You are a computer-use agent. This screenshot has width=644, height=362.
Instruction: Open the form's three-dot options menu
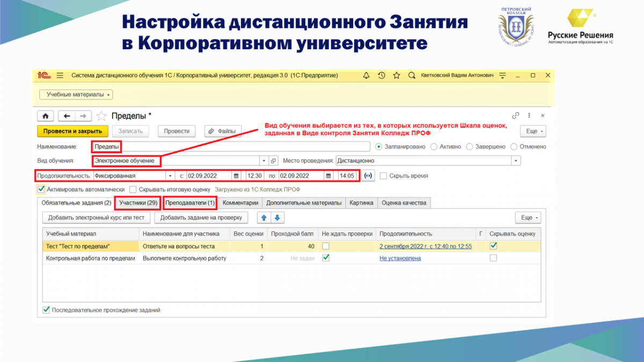[530, 115]
